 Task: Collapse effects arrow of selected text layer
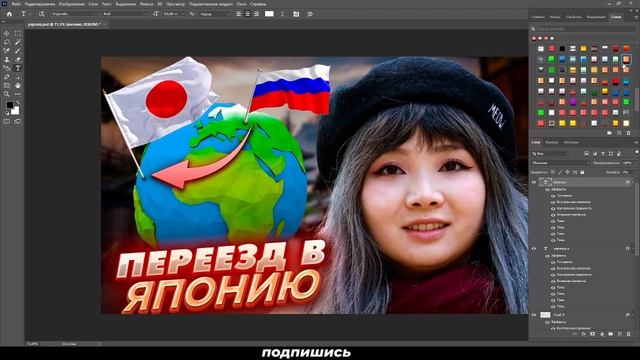[633, 182]
